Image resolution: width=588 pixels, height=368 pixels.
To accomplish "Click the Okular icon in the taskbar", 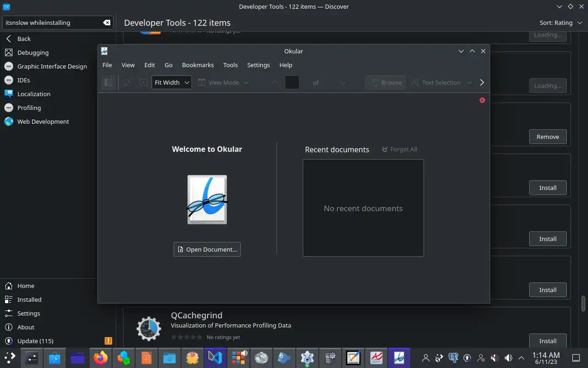I will click(399, 357).
